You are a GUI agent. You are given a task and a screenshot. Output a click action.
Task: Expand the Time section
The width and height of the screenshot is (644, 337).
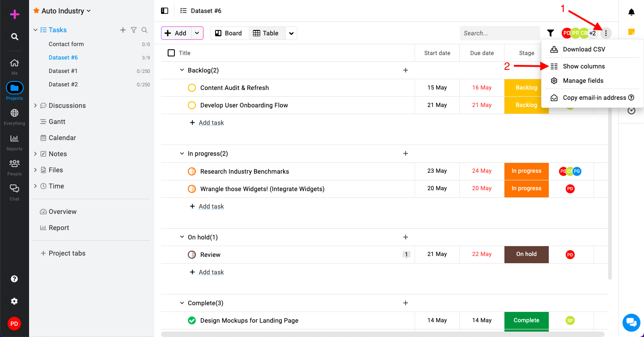35,186
